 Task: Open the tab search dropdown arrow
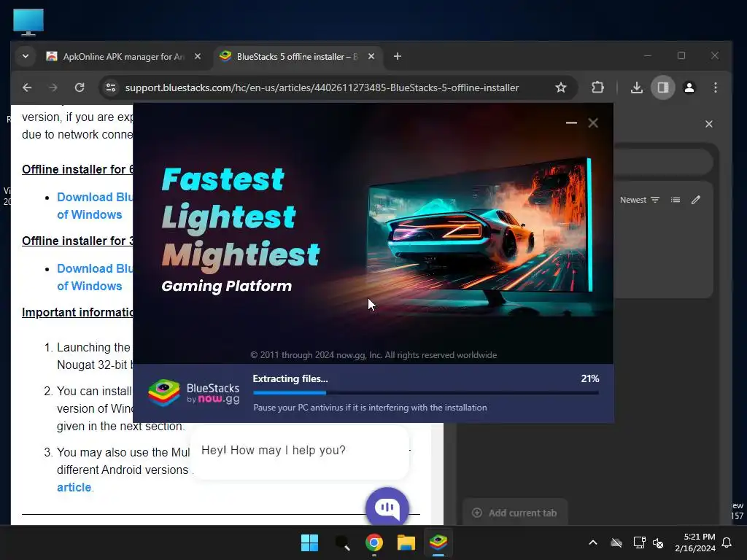[x=26, y=56]
